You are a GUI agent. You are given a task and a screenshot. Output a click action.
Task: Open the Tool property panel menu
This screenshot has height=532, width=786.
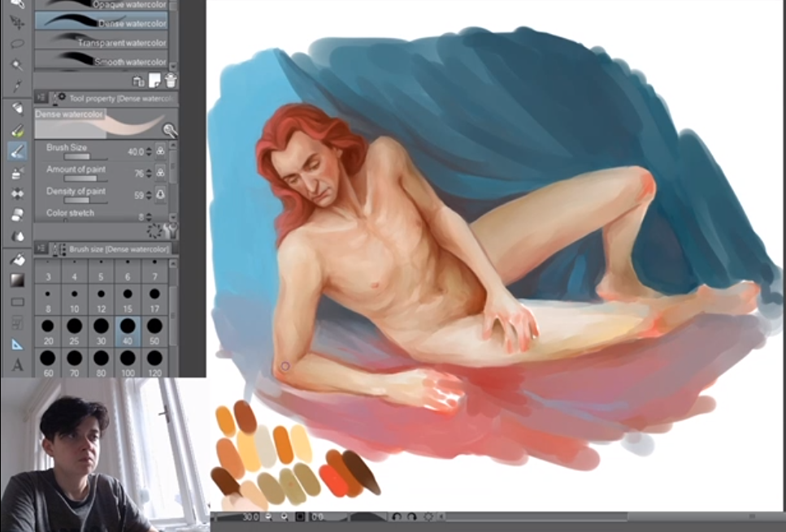[x=41, y=97]
